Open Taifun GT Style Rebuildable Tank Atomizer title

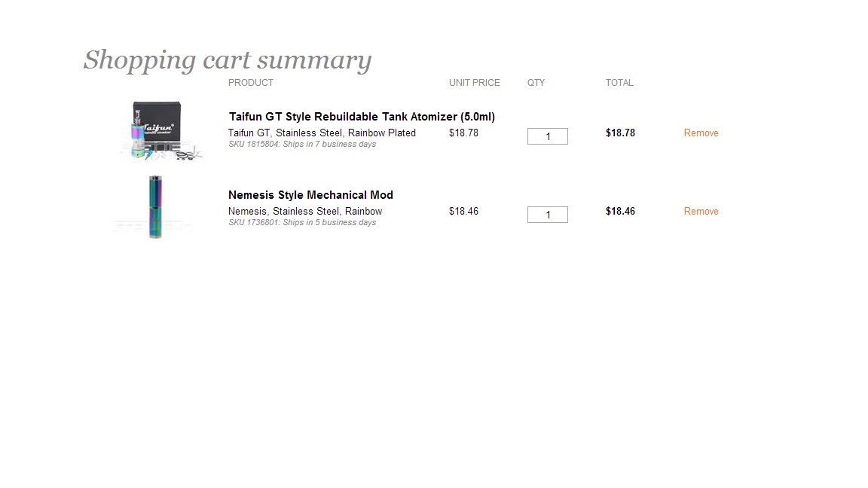click(362, 117)
